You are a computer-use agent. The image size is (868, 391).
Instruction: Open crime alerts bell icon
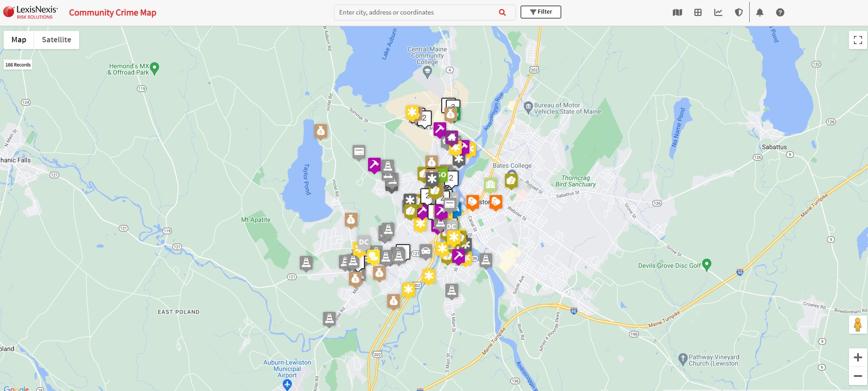click(x=760, y=13)
